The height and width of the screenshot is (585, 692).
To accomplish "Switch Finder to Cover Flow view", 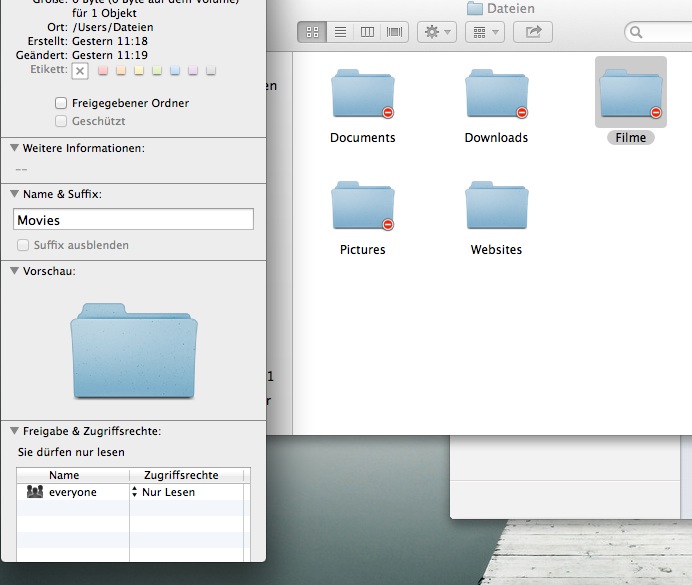I will [x=395, y=32].
